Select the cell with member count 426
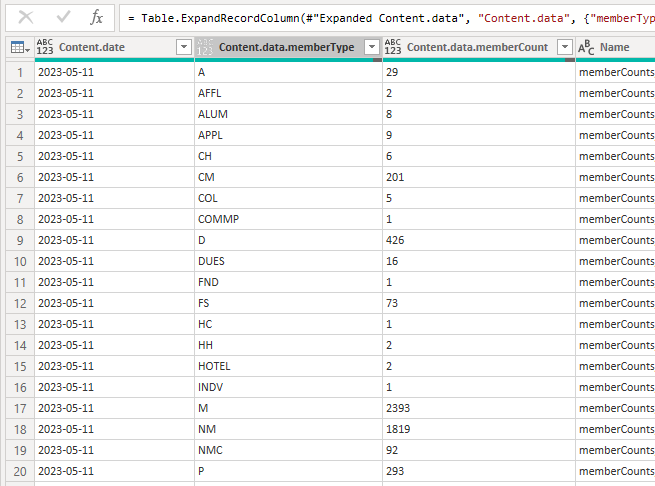 click(x=478, y=240)
